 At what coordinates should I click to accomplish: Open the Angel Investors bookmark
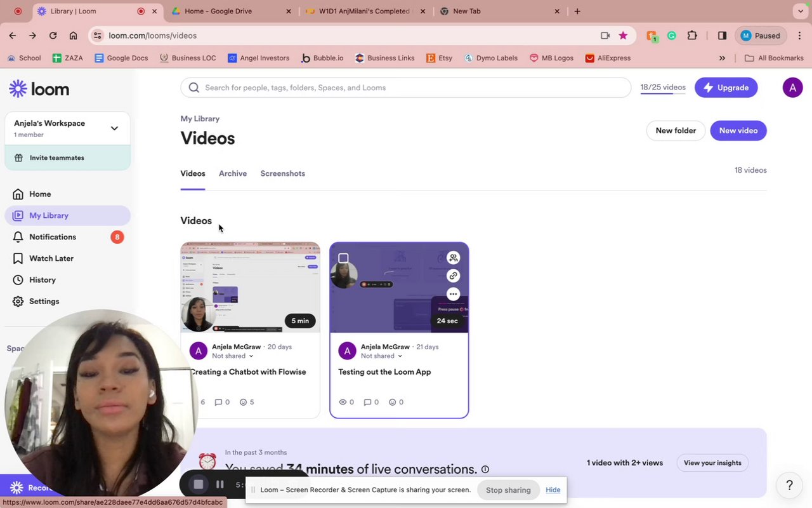[x=259, y=58]
